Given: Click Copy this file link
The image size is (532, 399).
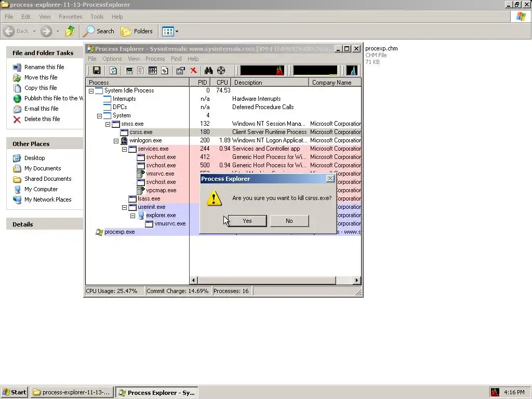Looking at the screenshot, I should (41, 88).
